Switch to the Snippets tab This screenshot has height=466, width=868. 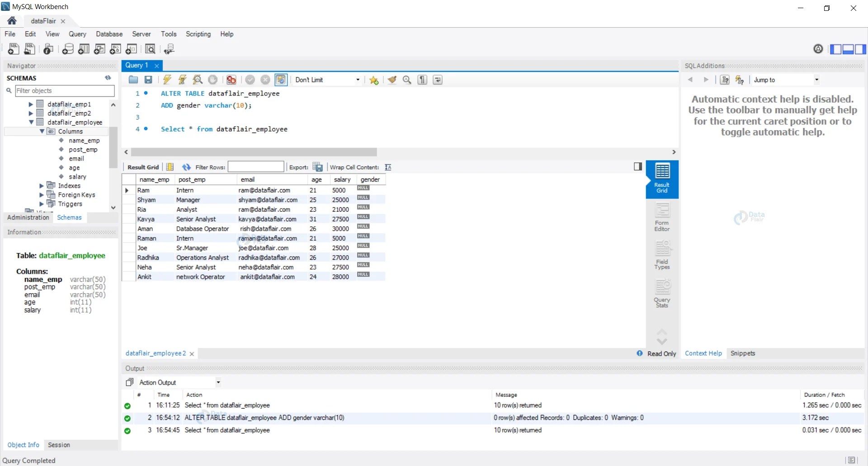[743, 353]
